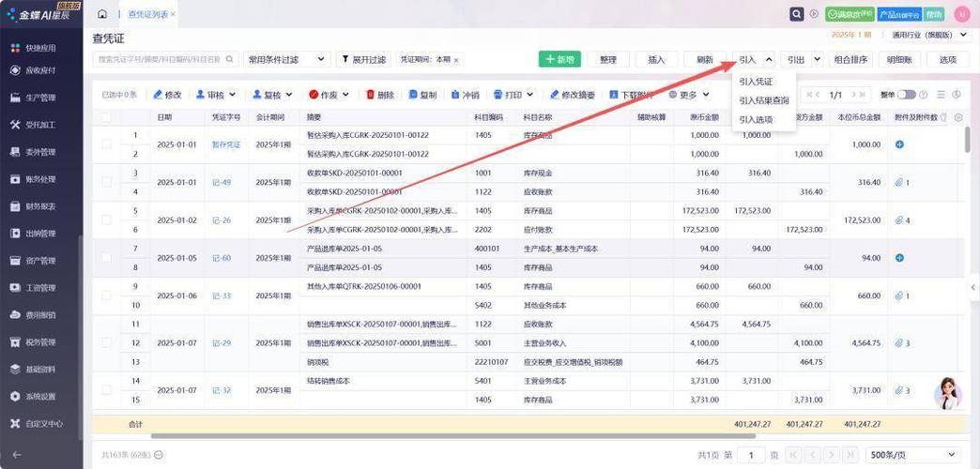The height and width of the screenshot is (469, 980).
Task: Collapse the 引入 dropdown arrow
Action: [768, 59]
